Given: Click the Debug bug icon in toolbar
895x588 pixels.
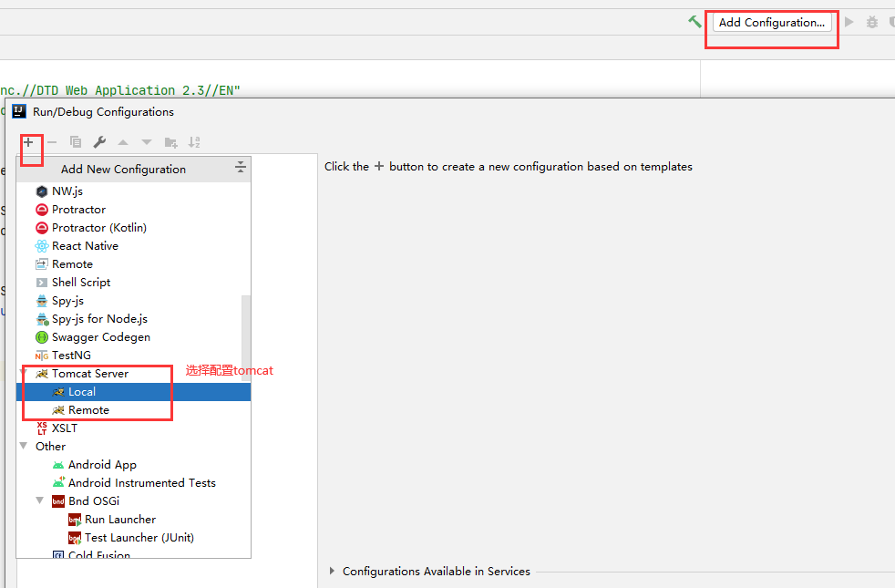Looking at the screenshot, I should (x=871, y=22).
